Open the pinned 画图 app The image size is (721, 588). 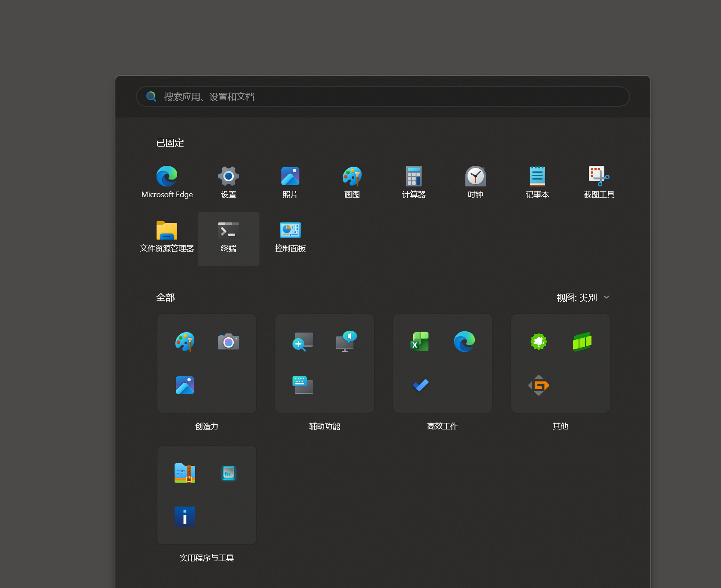click(352, 182)
